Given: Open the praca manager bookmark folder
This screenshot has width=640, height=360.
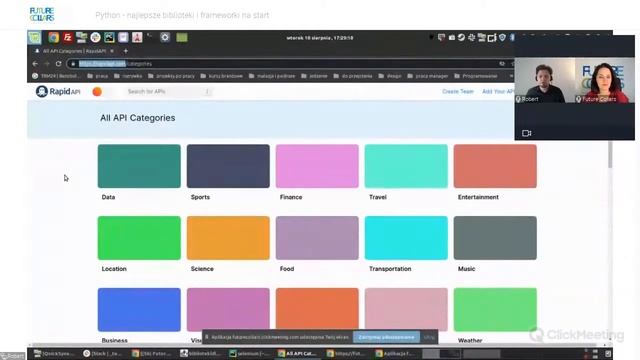Looking at the screenshot, I should point(427,76).
